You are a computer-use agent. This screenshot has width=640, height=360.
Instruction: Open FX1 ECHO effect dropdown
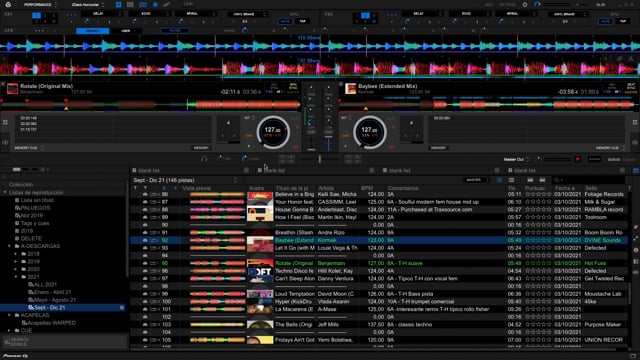[149, 14]
